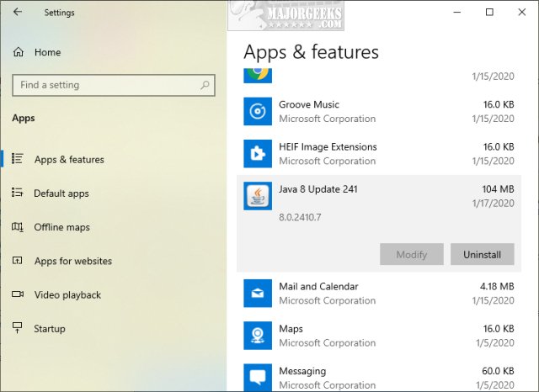Open the Apps & features section
Screen dimensions: 539x392
(x=69, y=160)
